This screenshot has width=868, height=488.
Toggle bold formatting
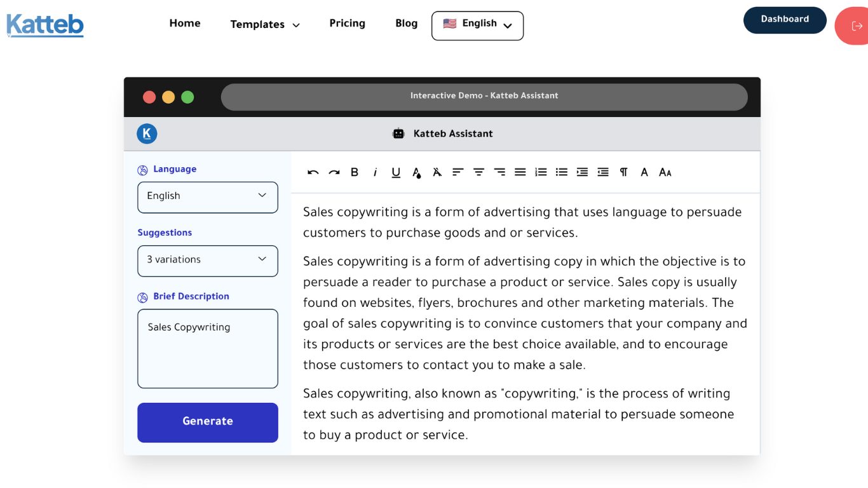pyautogui.click(x=355, y=172)
